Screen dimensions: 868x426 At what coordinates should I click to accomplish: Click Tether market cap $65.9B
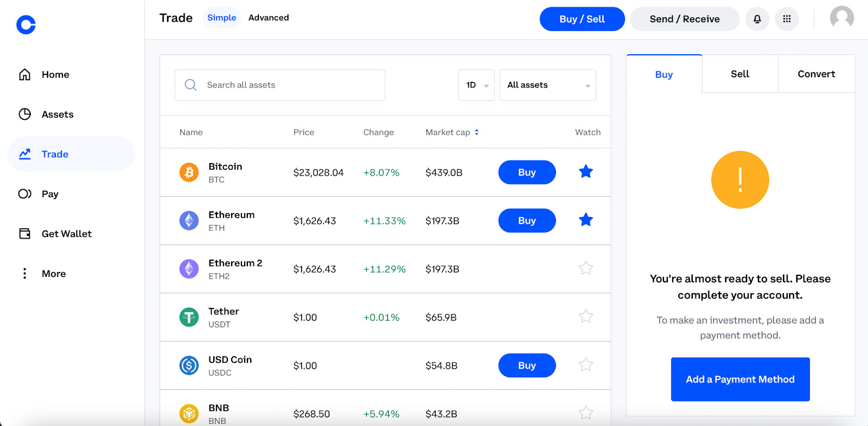click(441, 318)
